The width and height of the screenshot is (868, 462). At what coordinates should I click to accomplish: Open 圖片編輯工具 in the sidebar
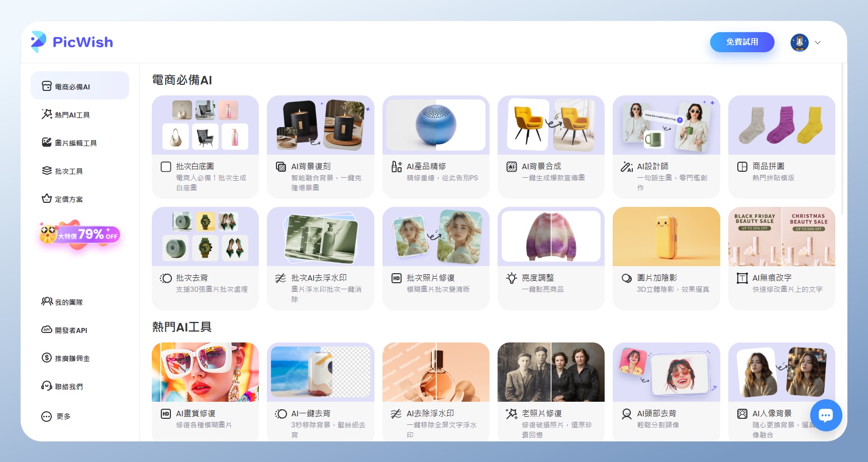pos(69,143)
